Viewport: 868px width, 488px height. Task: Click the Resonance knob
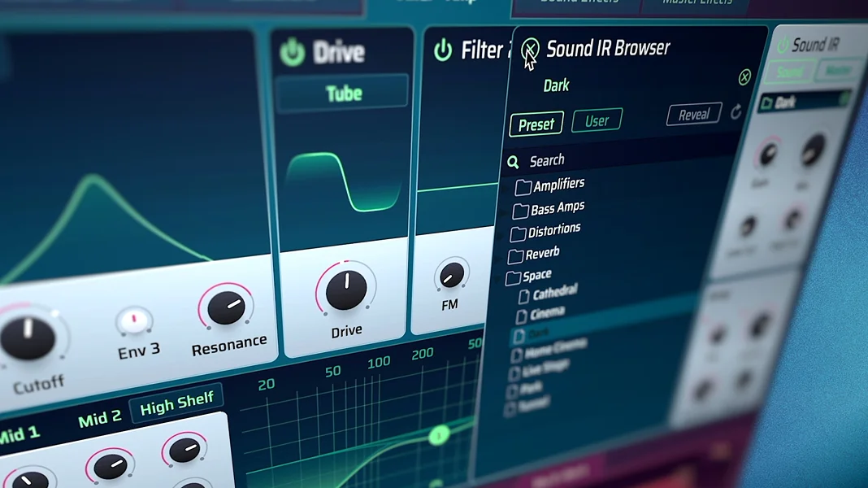point(226,308)
